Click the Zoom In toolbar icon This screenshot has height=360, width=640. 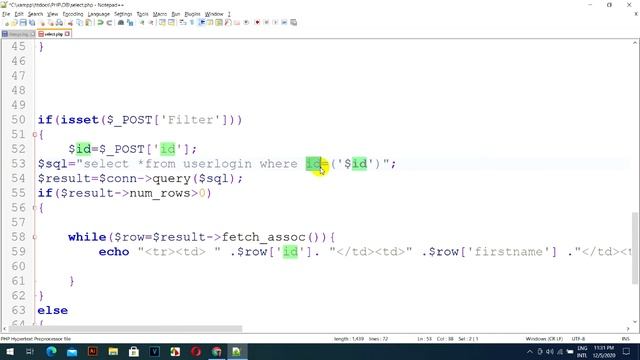click(142, 22)
